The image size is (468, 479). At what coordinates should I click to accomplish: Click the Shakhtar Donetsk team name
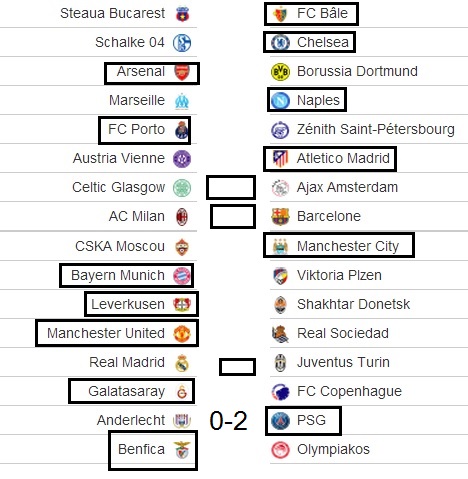[x=353, y=304]
